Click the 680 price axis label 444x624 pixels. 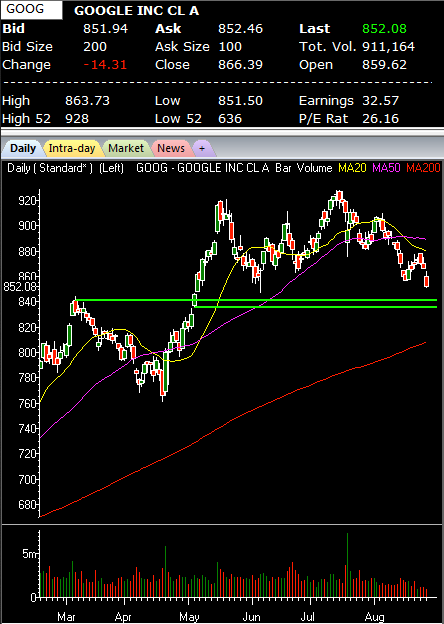[29, 505]
